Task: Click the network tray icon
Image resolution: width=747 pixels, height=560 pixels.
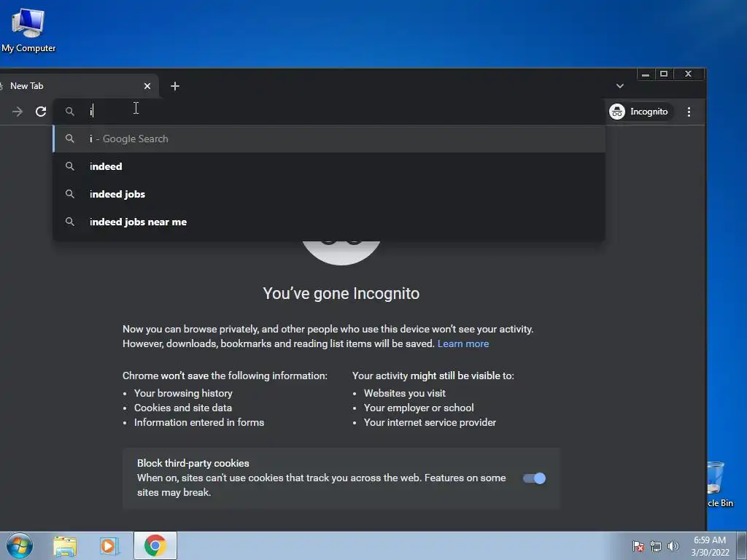Action: (656, 546)
